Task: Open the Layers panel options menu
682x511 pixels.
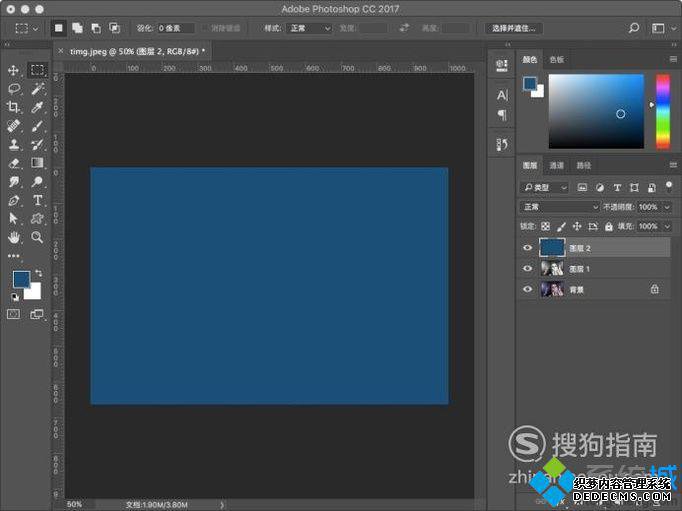Action: coord(673,165)
